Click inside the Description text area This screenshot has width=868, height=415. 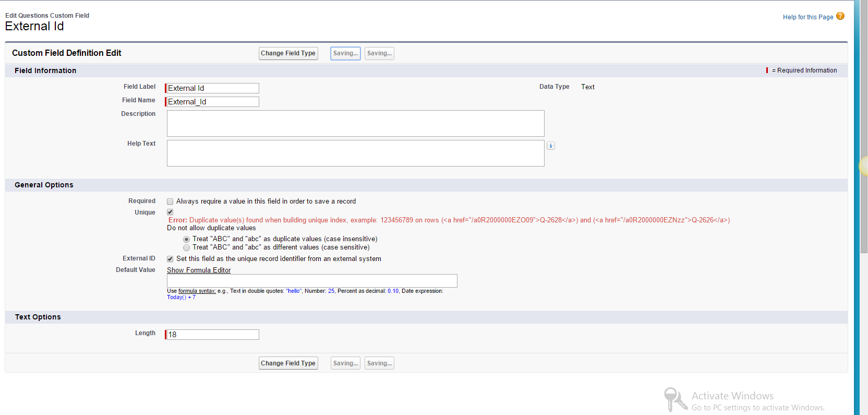click(x=355, y=123)
